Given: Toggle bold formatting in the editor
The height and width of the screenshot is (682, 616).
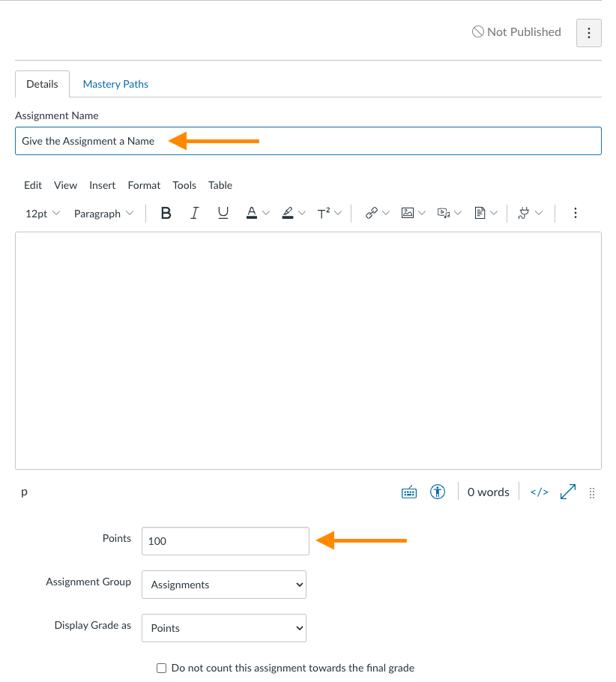Looking at the screenshot, I should tap(166, 214).
